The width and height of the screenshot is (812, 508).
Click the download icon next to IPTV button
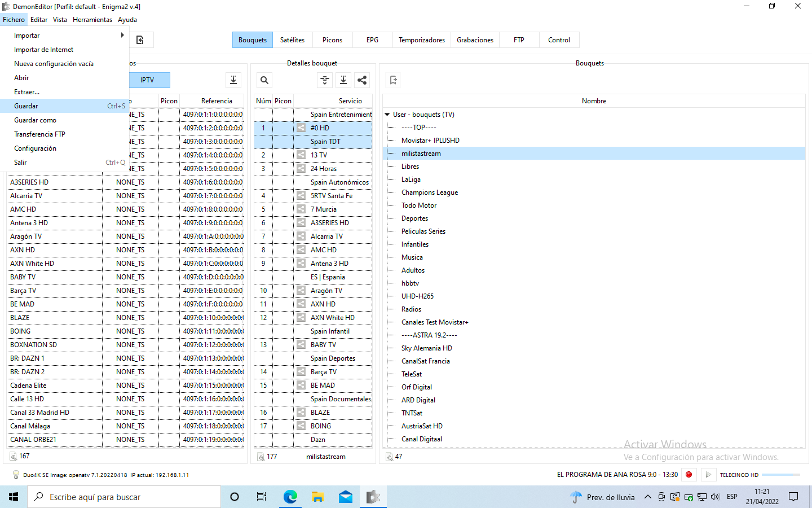(x=233, y=80)
